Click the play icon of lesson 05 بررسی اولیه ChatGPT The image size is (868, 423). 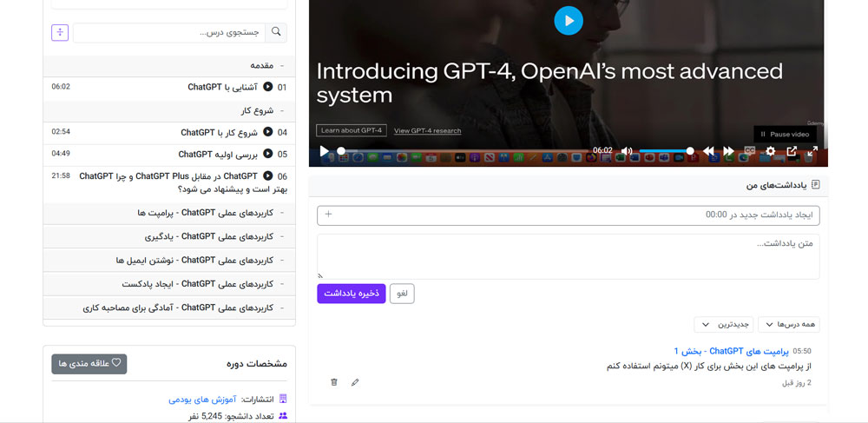[268, 154]
